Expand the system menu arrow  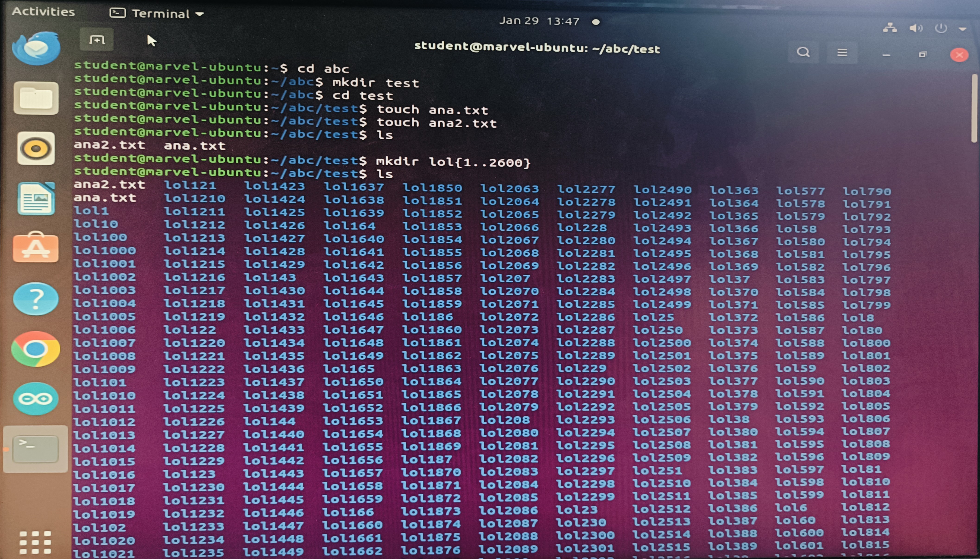pyautogui.click(x=962, y=28)
